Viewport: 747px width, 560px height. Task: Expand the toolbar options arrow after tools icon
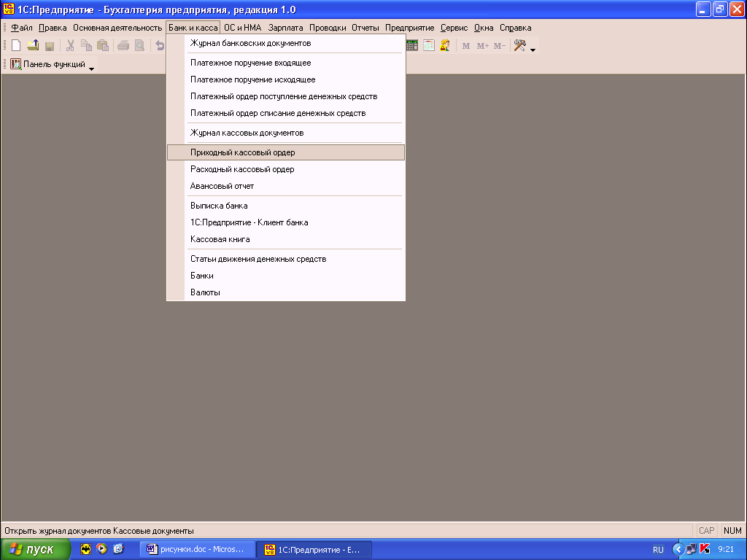pos(533,50)
